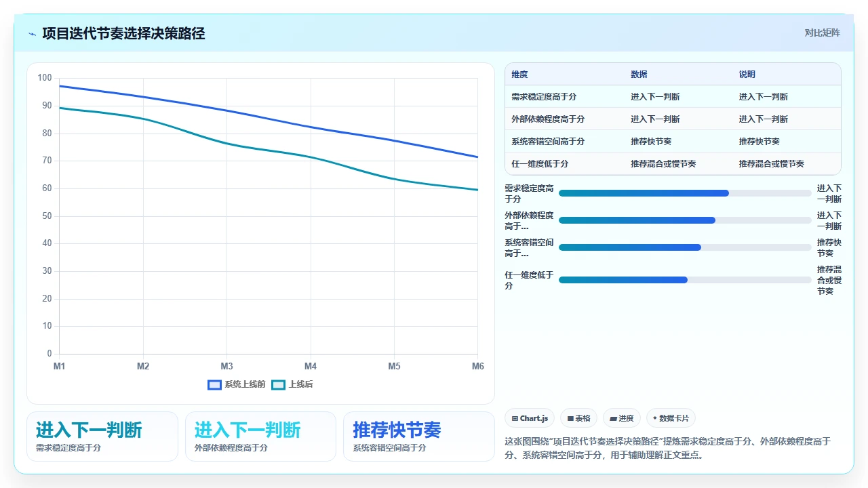Click the 对比矩阵 label in the header
This screenshot has width=868, height=488.
click(822, 33)
